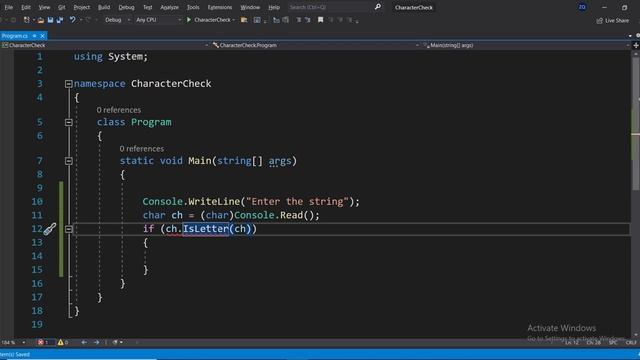The width and height of the screenshot is (640, 360).
Task: Click the split editor plus icon
Action: [x=636, y=45]
